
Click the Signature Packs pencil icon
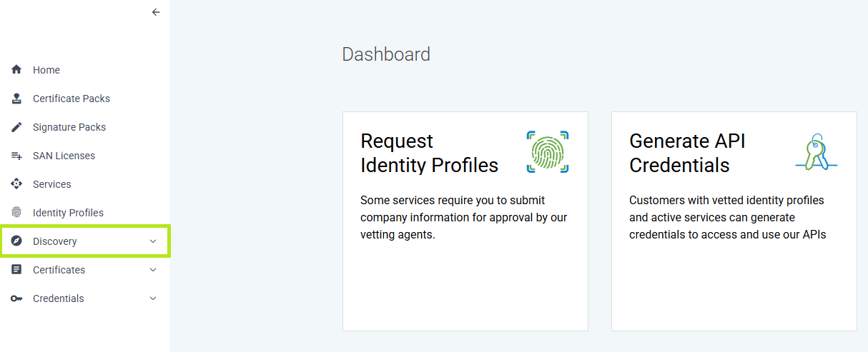click(16, 127)
